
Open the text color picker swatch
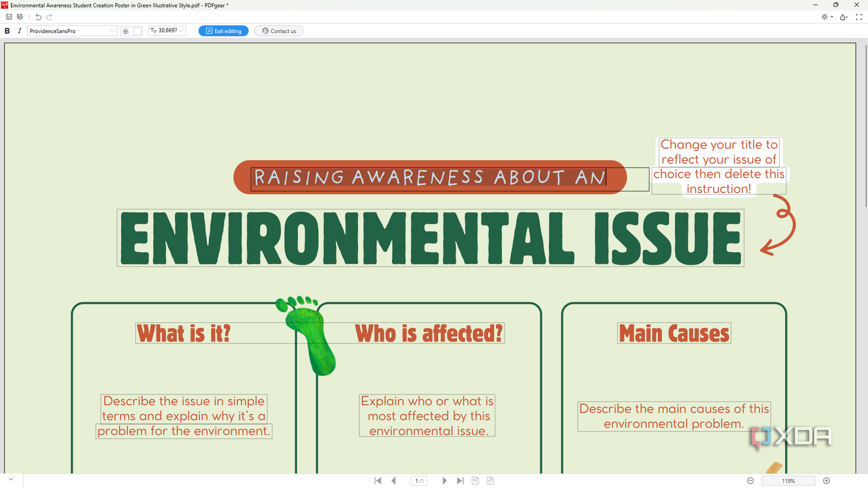(x=138, y=31)
